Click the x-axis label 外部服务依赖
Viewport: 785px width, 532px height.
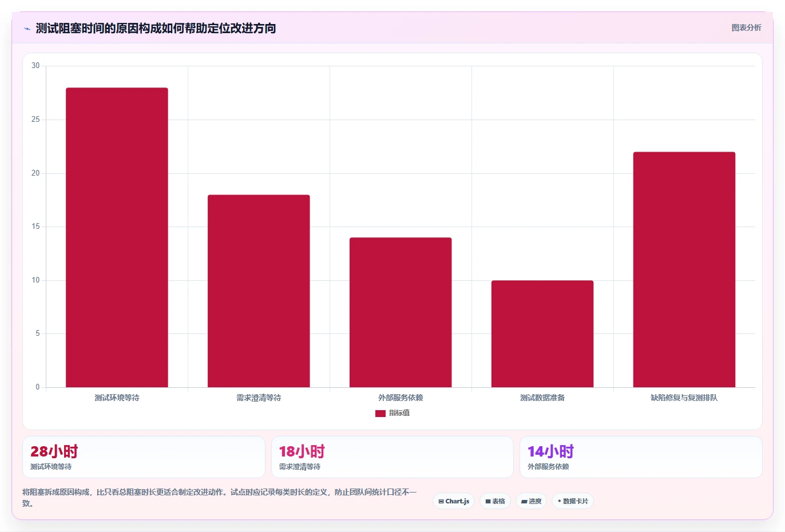(401, 398)
